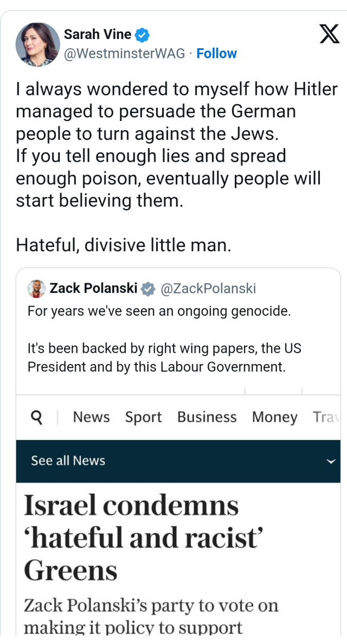The height and width of the screenshot is (644, 347).
Task: Select the News tab
Action: [x=91, y=417]
